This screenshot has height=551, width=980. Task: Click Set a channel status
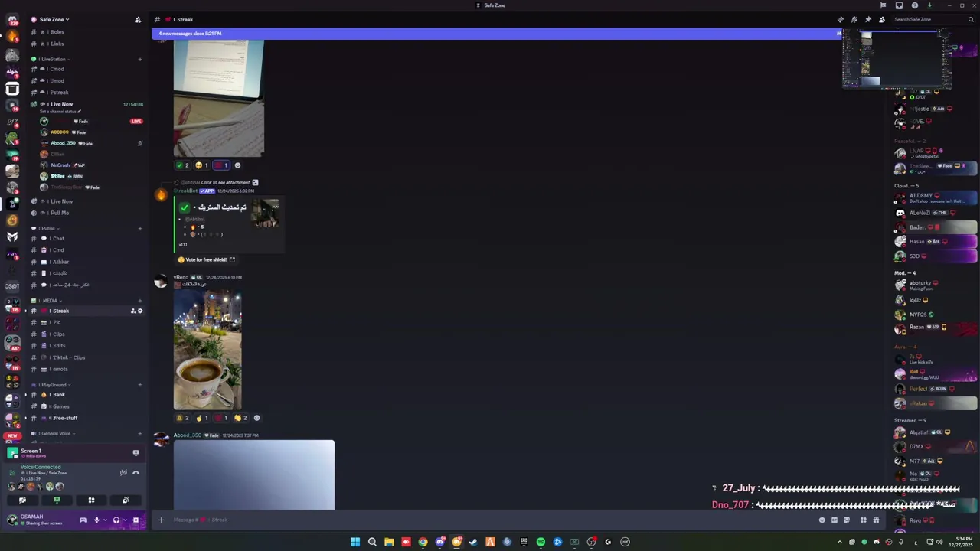click(x=60, y=112)
